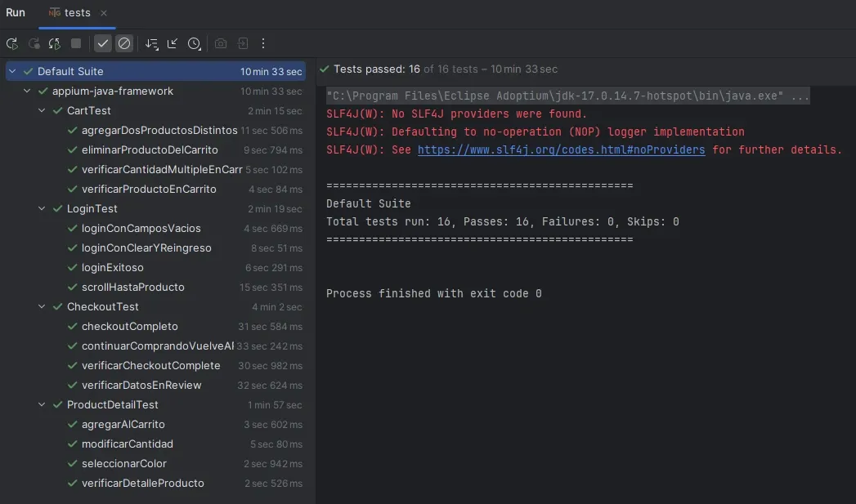Open test history clock icon

click(195, 43)
